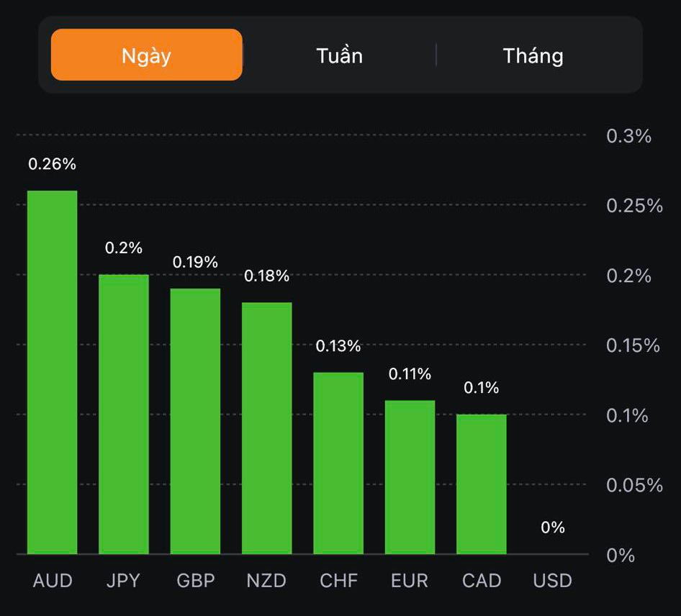This screenshot has width=681, height=616.
Task: Select the Ngày tab
Action: tap(146, 55)
